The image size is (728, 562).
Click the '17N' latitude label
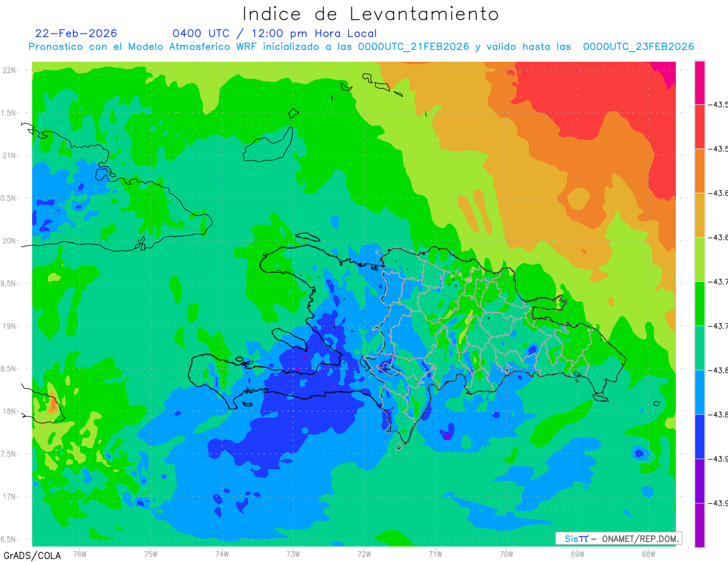[x=9, y=497]
